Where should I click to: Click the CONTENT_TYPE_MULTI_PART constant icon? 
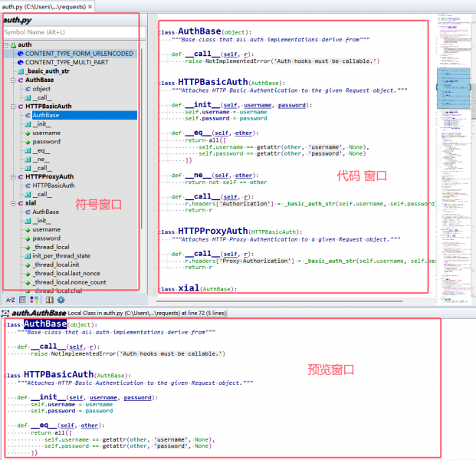pyautogui.click(x=21, y=63)
